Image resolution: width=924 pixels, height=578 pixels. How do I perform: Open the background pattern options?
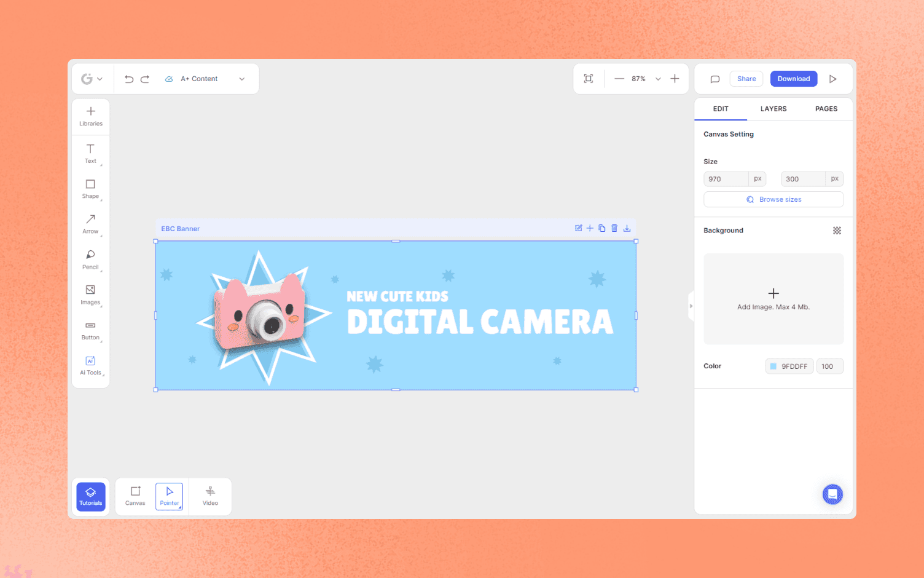(837, 231)
